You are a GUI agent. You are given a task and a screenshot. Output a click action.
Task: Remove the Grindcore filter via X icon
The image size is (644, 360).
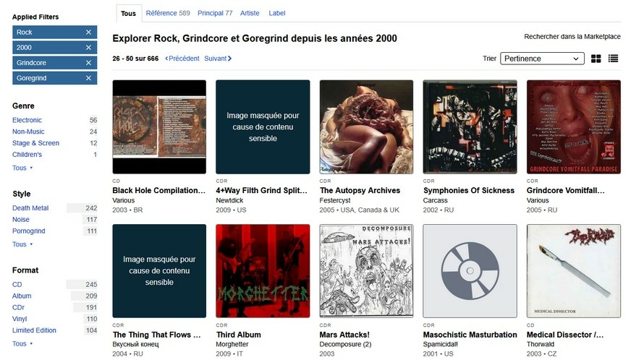click(x=88, y=63)
